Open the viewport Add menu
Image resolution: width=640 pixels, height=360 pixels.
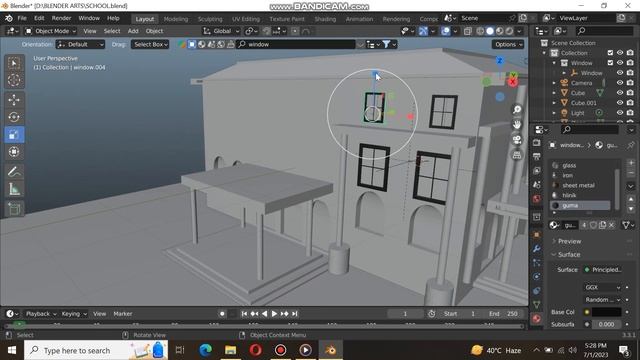133,31
